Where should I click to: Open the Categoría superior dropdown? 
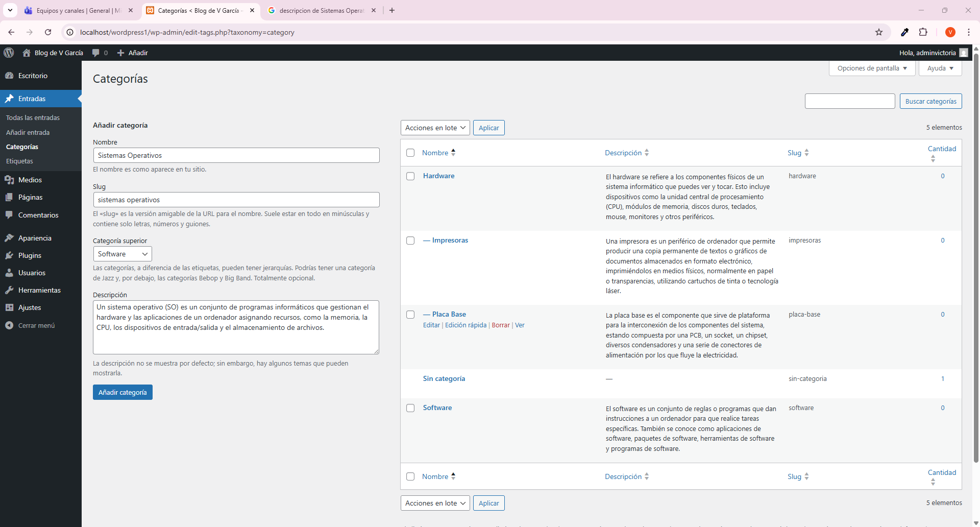122,254
